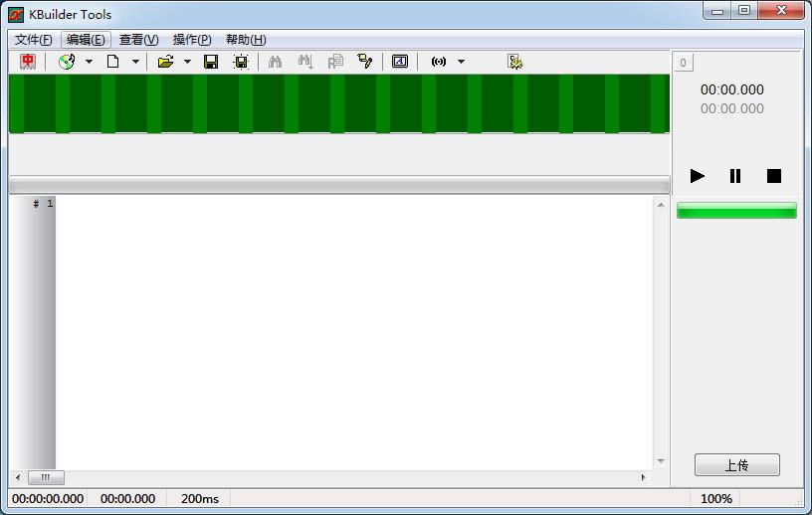Start playback with the play button
This screenshot has width=812, height=515.
(x=698, y=176)
